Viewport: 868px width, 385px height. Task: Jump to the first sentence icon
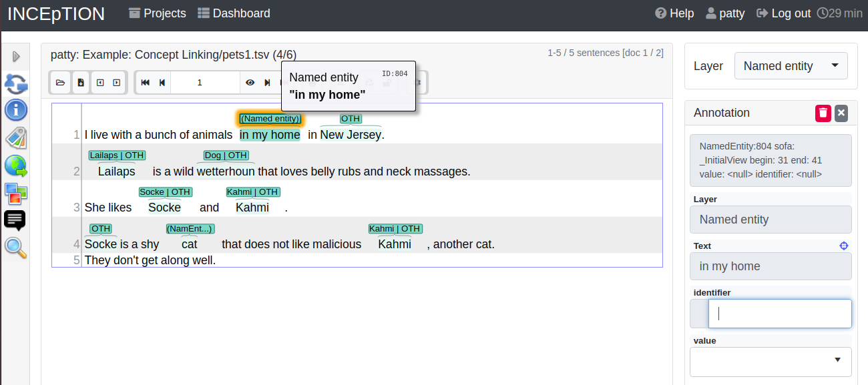click(145, 82)
